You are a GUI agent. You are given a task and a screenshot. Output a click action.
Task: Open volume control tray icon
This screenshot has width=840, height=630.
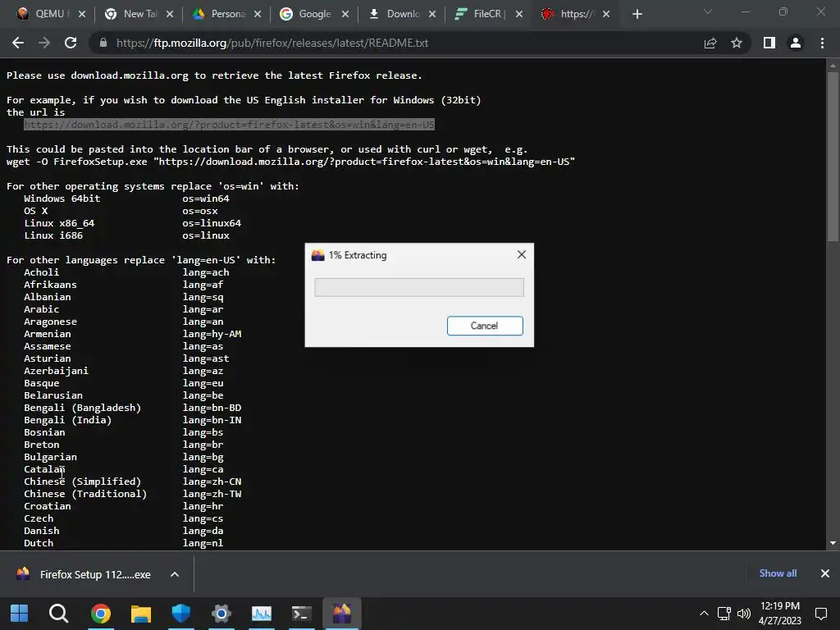pos(743,614)
